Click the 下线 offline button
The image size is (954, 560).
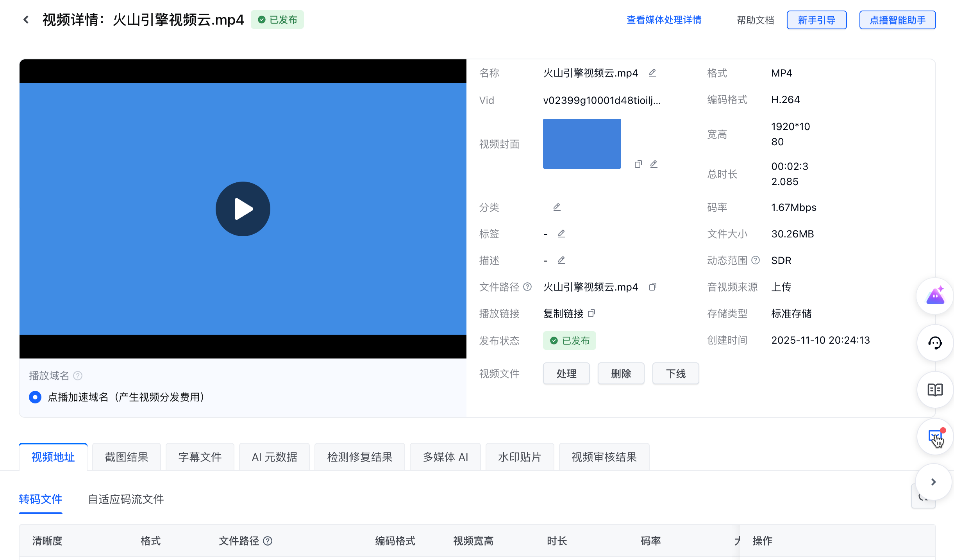[675, 374]
